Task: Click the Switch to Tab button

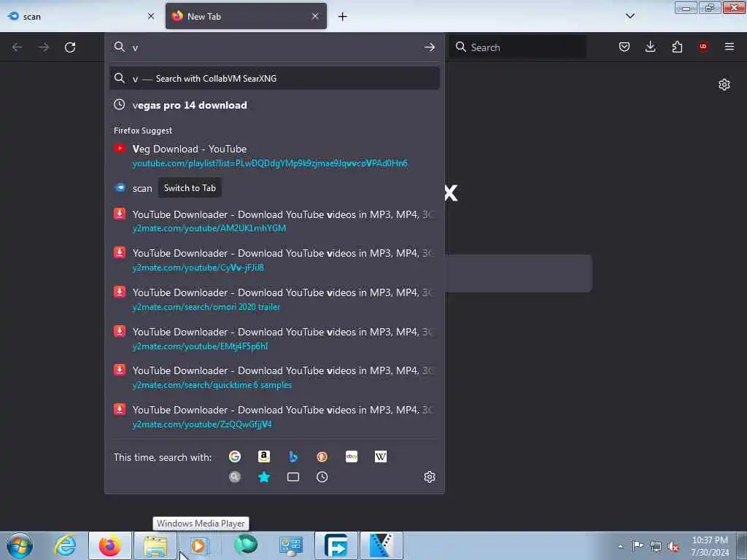Action: click(190, 188)
